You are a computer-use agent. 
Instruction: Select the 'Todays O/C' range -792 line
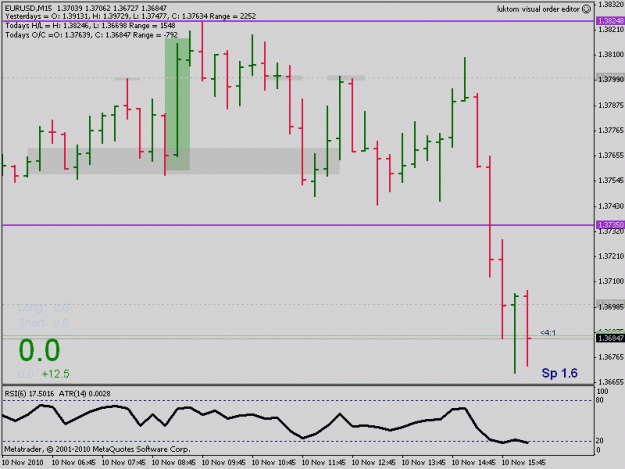[91, 35]
